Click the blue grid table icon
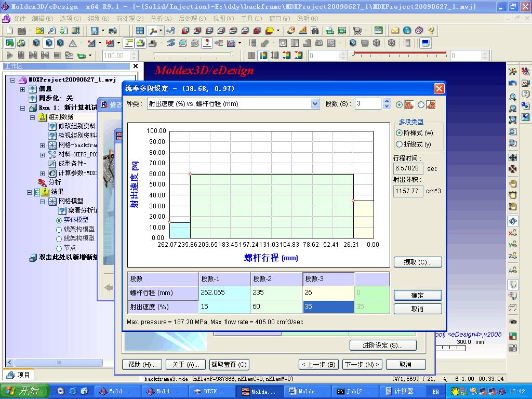The height and width of the screenshot is (399, 532). (x=139, y=31)
